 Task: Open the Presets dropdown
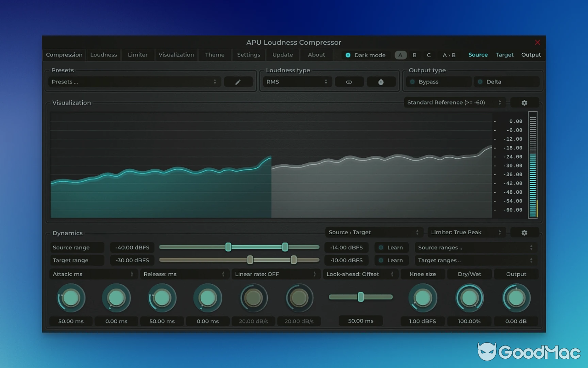tap(133, 81)
